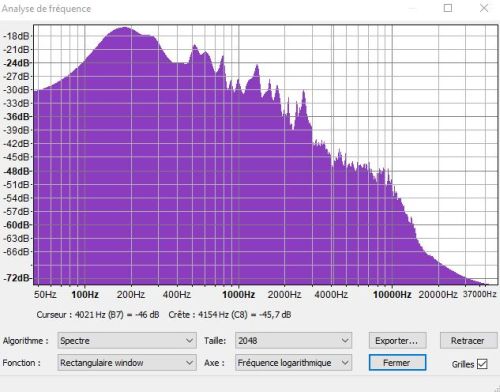The width and height of the screenshot is (500, 392).
Task: Close the Analyse de fréquence window
Action: [x=484, y=8]
